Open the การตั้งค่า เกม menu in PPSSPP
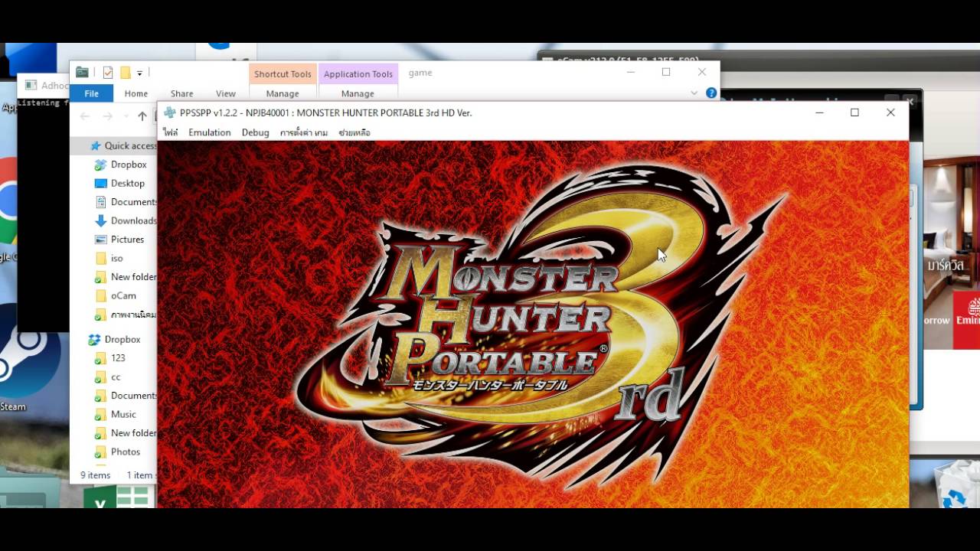980x551 pixels. click(x=304, y=132)
